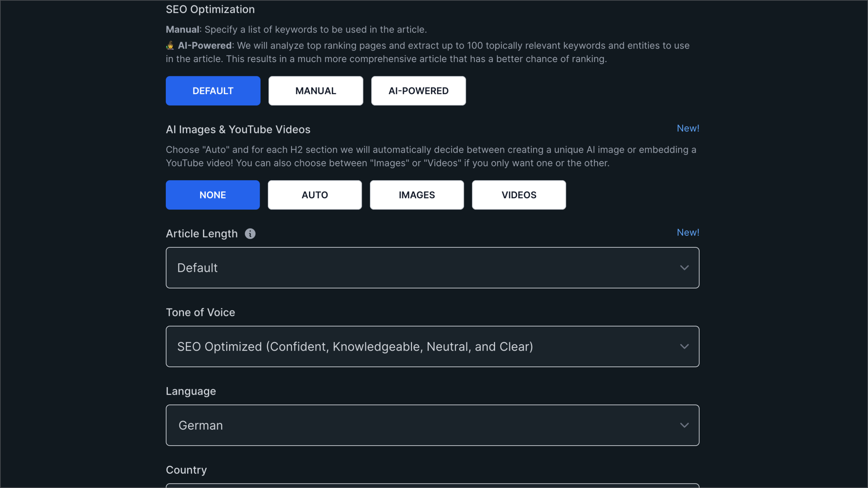868x488 pixels.
Task: Select MANUAL SEO optimization option
Action: tap(316, 91)
